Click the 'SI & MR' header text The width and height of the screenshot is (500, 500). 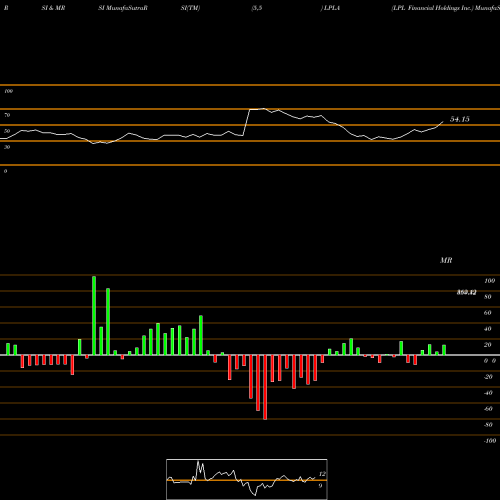click(x=53, y=8)
